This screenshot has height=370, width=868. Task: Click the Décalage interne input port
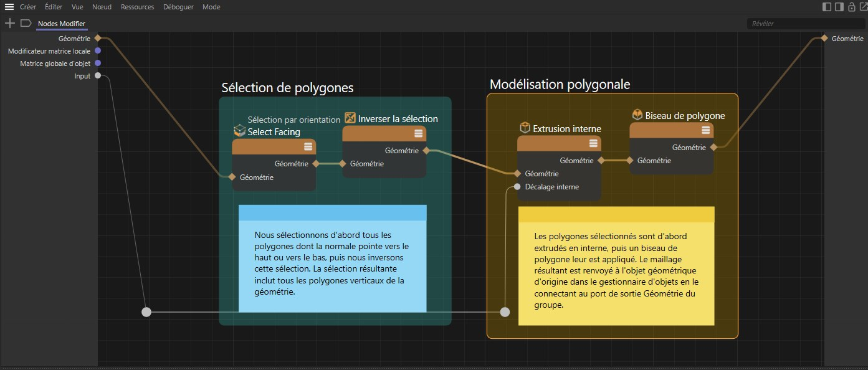[517, 187]
